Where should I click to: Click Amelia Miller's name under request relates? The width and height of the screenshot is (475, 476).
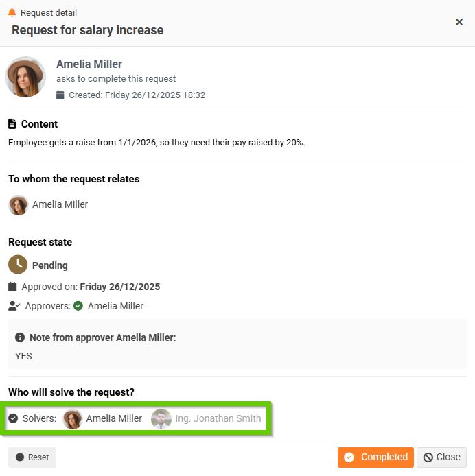pyautogui.click(x=60, y=204)
